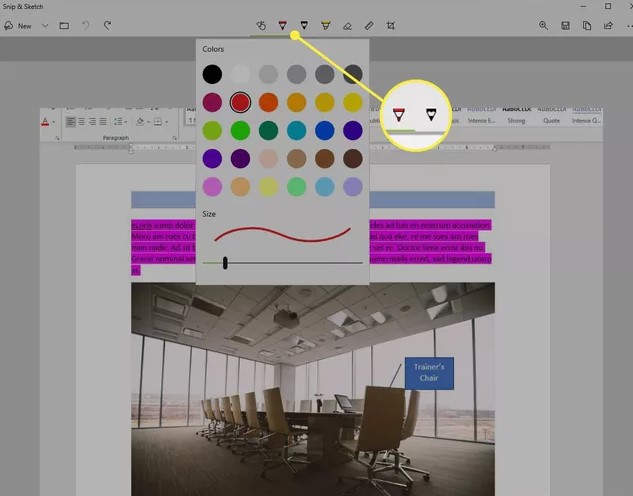The width and height of the screenshot is (633, 496).
Task: Redo the last annotation
Action: (107, 25)
